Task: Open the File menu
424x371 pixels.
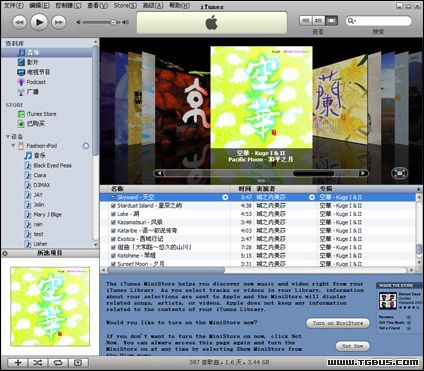Action: 14,5
